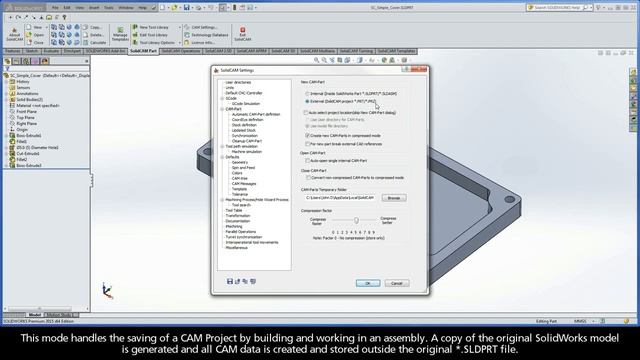Screen dimensions: 640x360
Task: Click the CAM-Parts Temporary folder path field
Action: (x=340, y=198)
